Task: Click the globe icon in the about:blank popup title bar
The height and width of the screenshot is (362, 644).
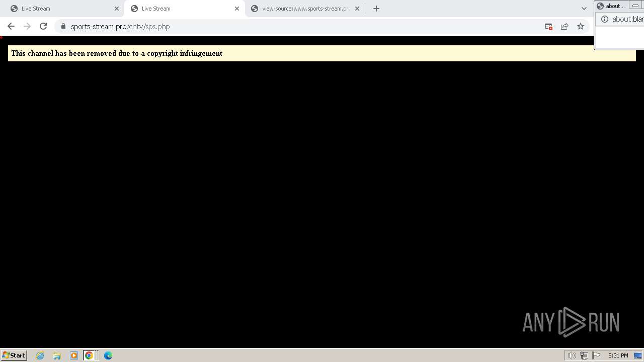Action: pyautogui.click(x=600, y=6)
